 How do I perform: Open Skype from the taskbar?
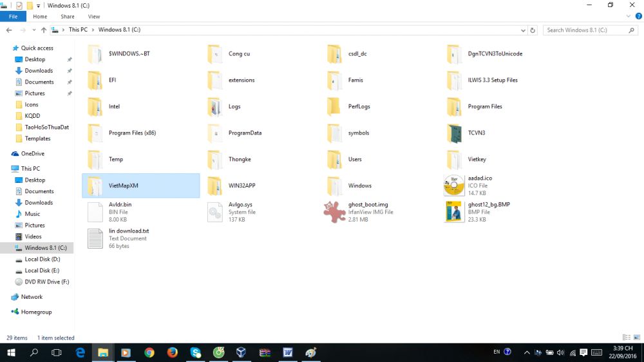click(x=195, y=352)
